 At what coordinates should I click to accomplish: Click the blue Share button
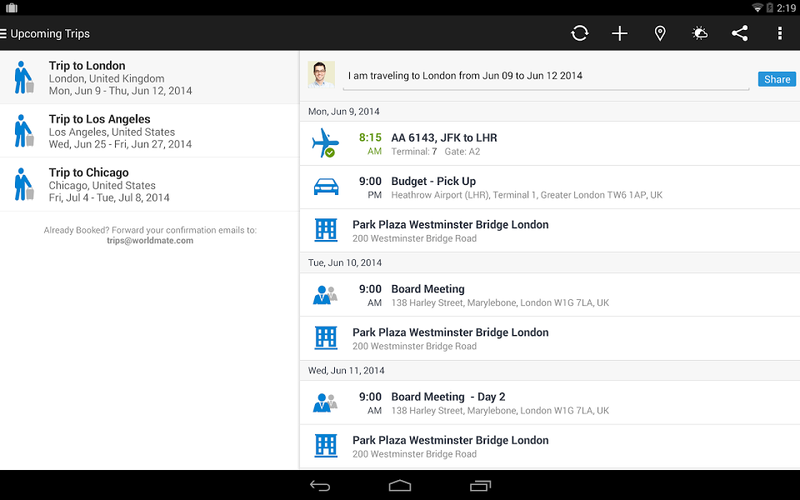coord(777,79)
